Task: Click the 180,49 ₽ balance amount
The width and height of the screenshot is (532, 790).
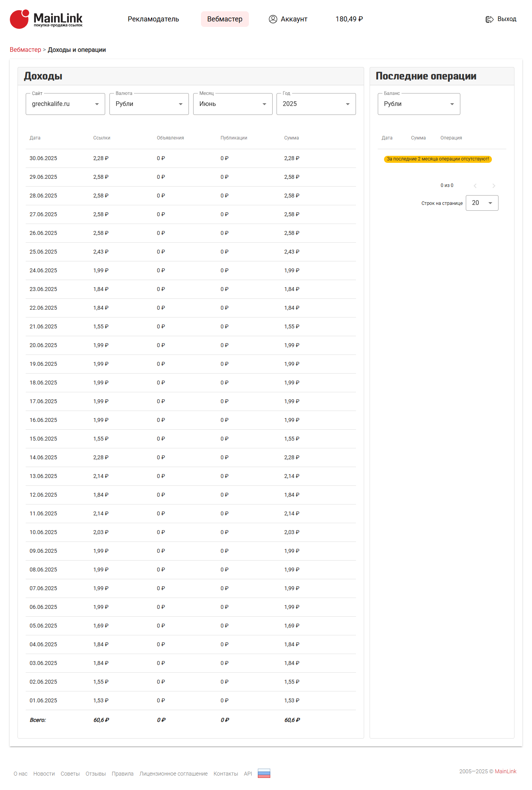Action: [x=349, y=19]
